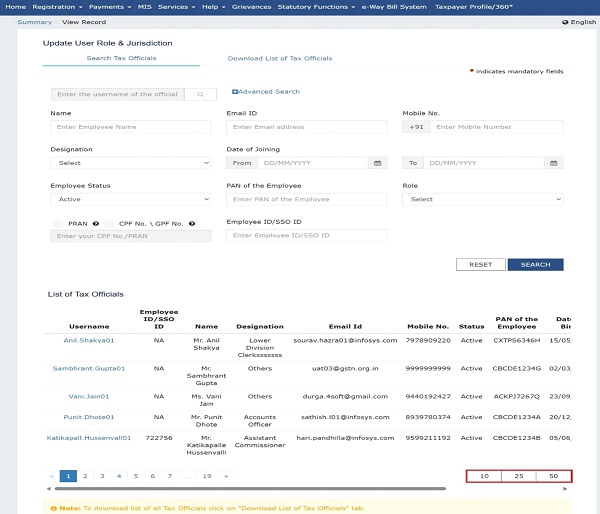
Task: Go to pagination page 7
Action: [170, 476]
